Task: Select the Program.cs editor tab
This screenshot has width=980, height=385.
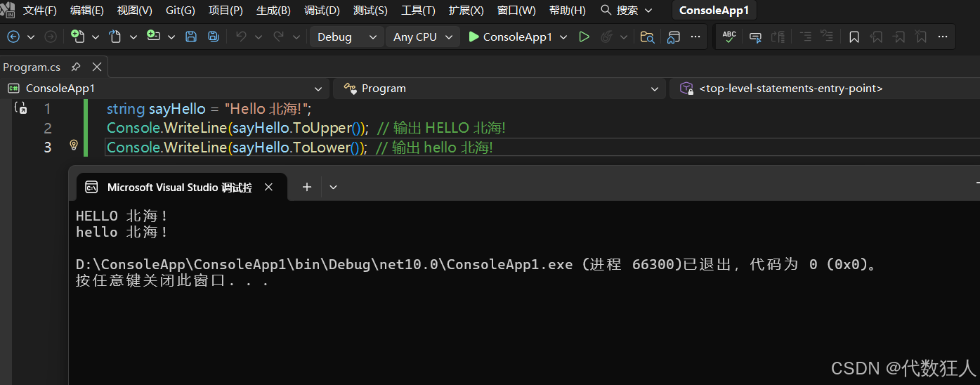Action: click(x=32, y=67)
